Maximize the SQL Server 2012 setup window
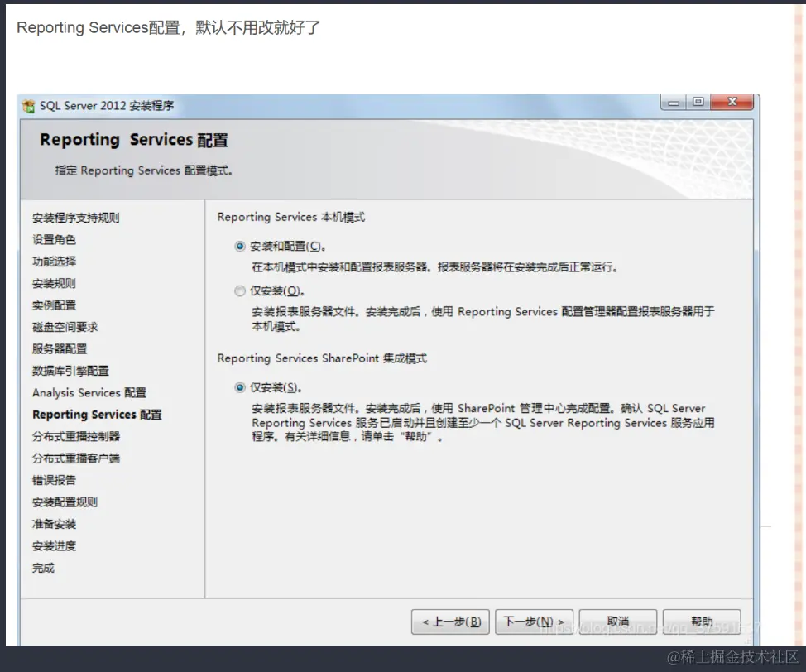Image resolution: width=806 pixels, height=672 pixels. [698, 103]
